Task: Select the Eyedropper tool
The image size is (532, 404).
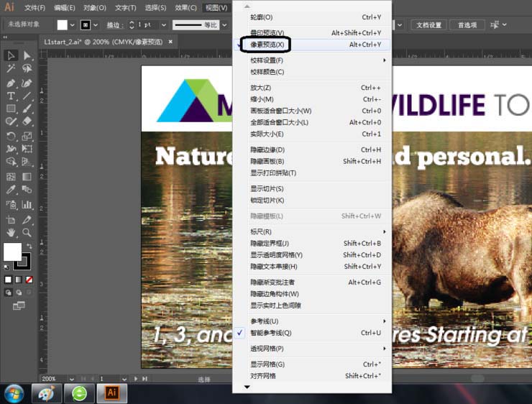Action: pos(11,189)
